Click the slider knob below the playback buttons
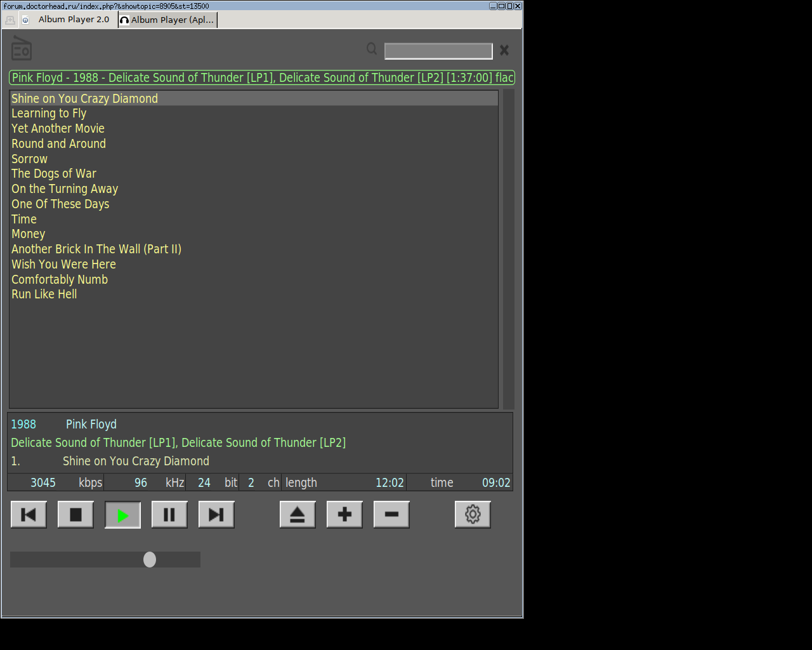812x650 pixels. [x=150, y=559]
